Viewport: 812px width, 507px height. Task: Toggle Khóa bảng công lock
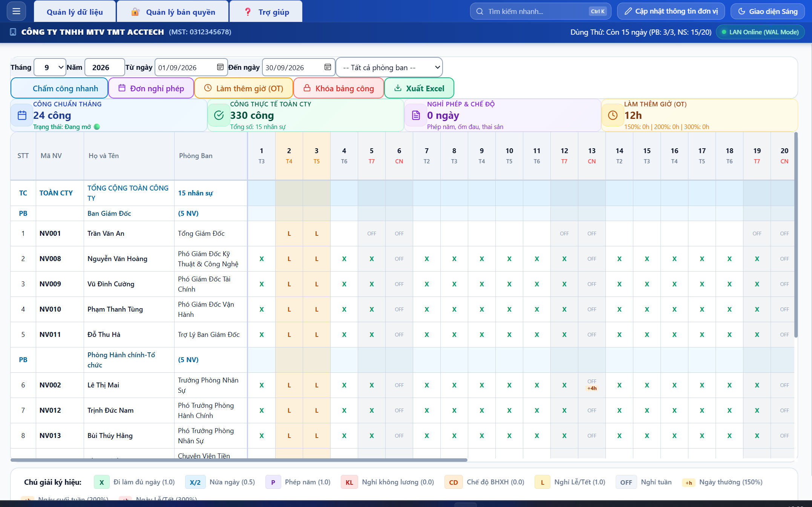point(339,88)
